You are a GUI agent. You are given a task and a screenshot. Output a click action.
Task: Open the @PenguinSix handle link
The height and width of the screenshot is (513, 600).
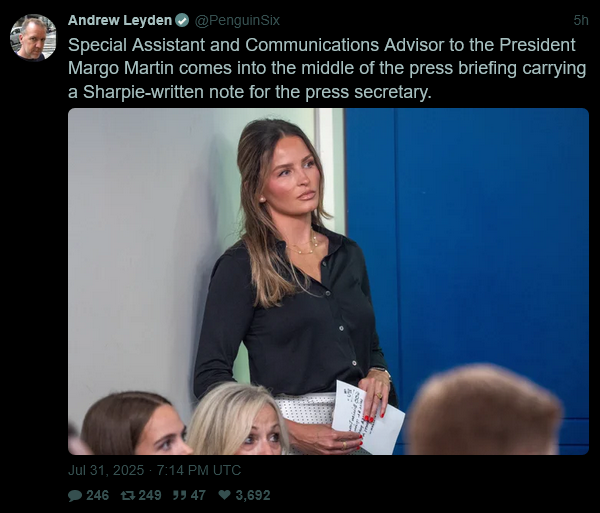237,20
